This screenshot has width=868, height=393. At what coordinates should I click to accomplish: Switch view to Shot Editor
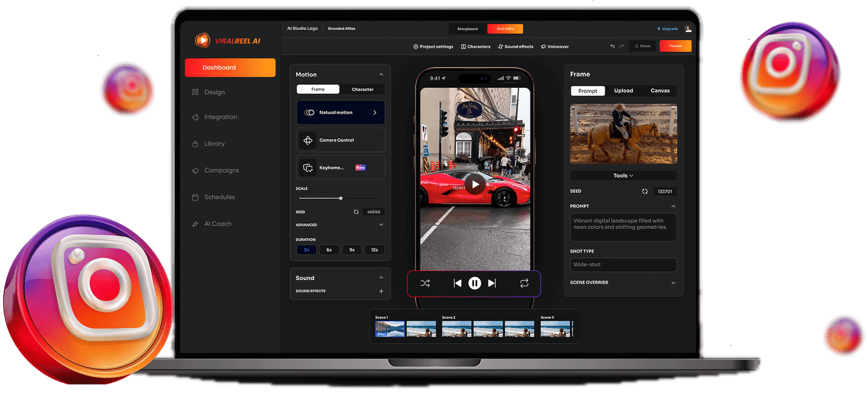pos(505,29)
